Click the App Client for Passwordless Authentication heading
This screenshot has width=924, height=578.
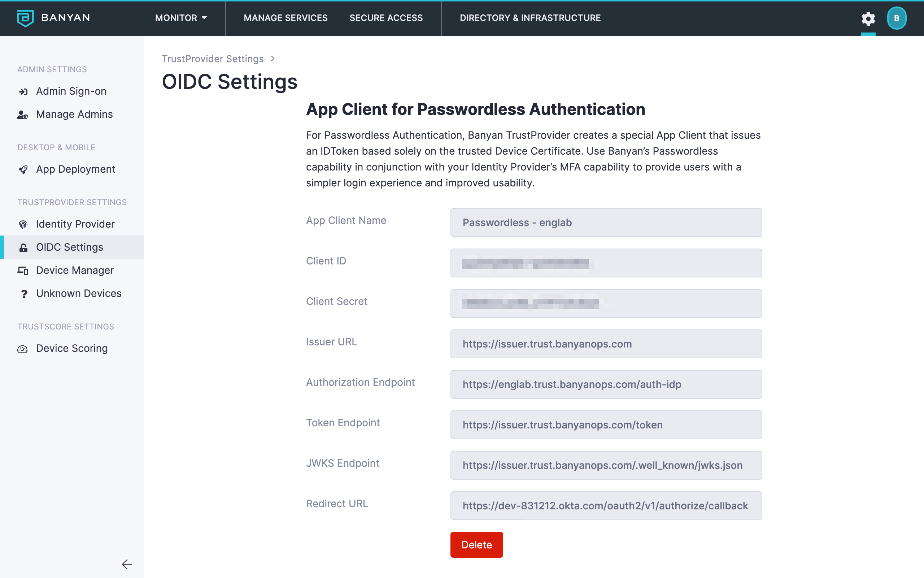[476, 109]
